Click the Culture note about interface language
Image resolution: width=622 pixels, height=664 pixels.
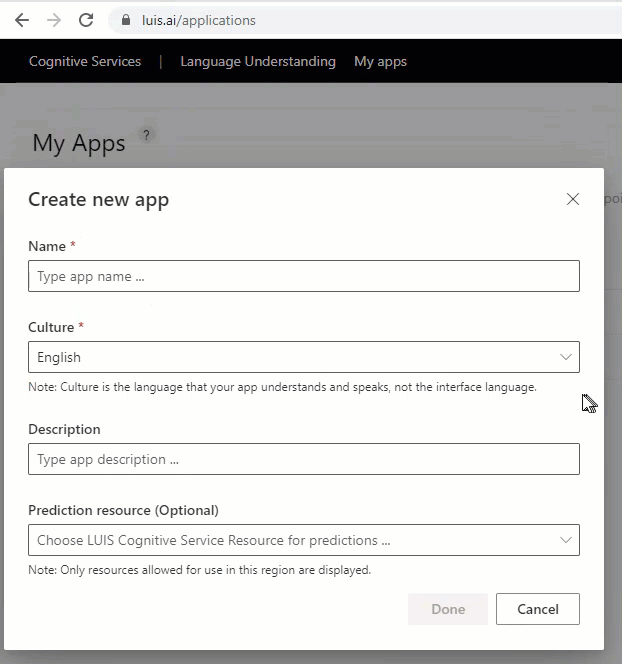click(282, 387)
